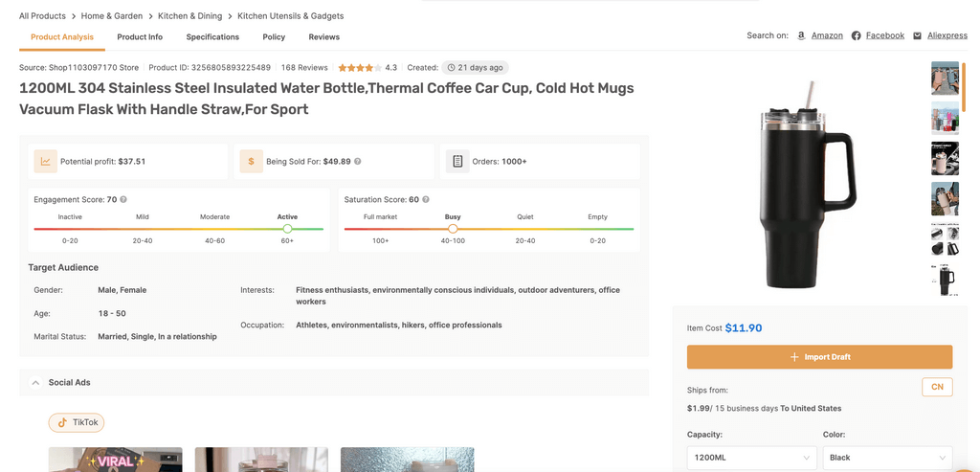Select the first product thumbnail
This screenshot has width=980, height=472.
(945, 79)
